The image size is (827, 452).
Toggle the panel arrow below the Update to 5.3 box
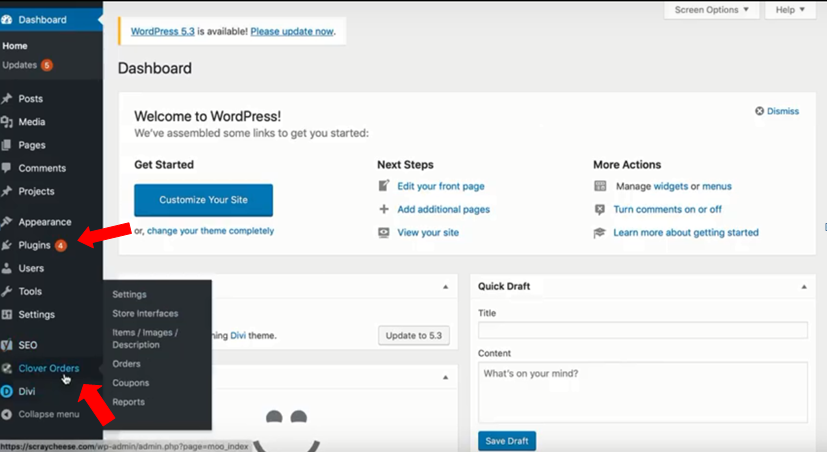point(446,377)
